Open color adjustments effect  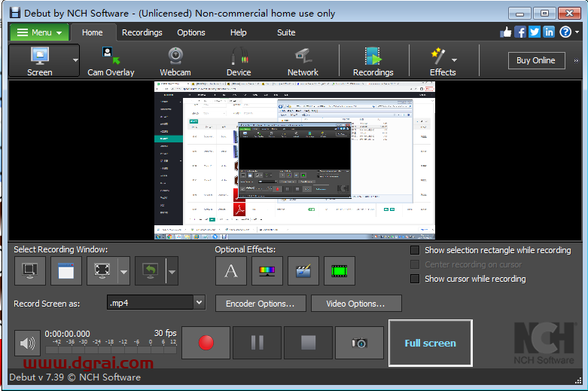click(267, 271)
